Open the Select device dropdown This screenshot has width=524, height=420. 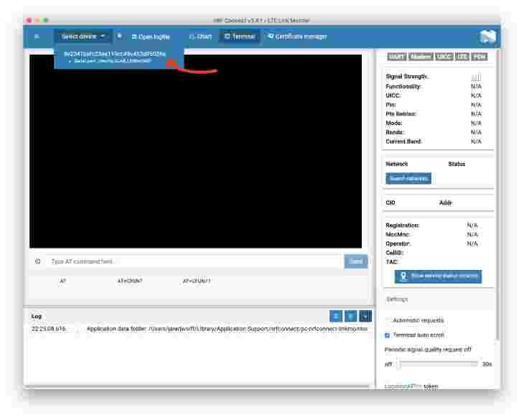click(83, 37)
